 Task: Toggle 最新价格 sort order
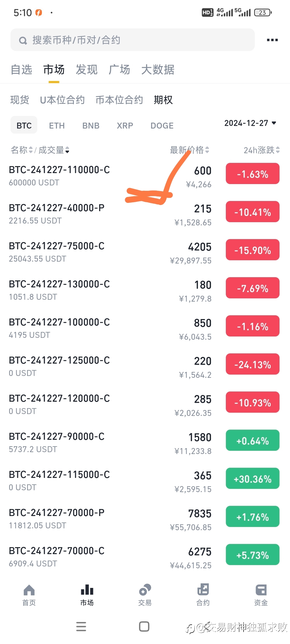[207, 150]
